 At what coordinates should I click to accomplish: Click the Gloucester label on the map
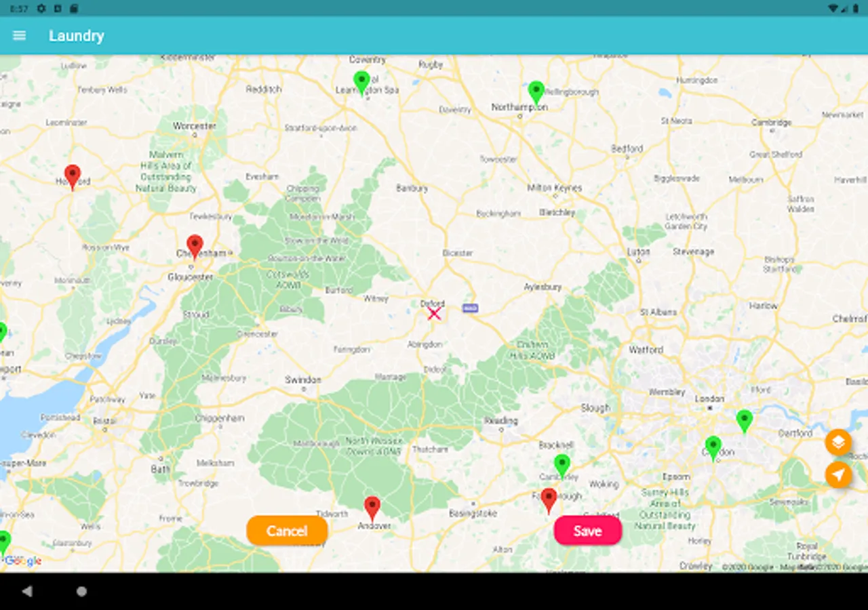(191, 277)
